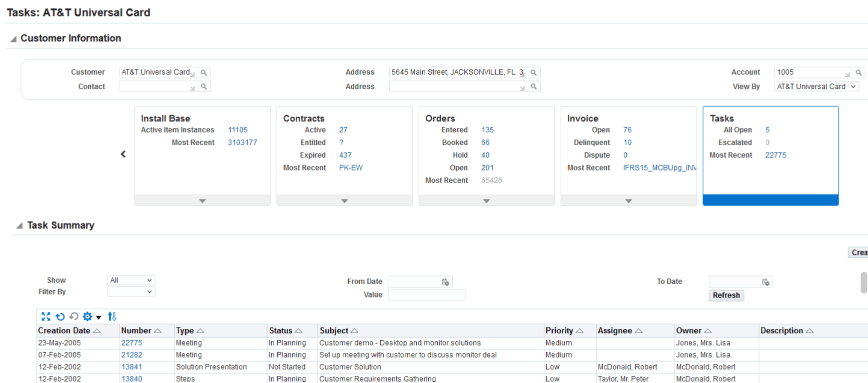The height and width of the screenshot is (383, 868).
Task: Open the Filter By dropdown
Action: pos(131,291)
